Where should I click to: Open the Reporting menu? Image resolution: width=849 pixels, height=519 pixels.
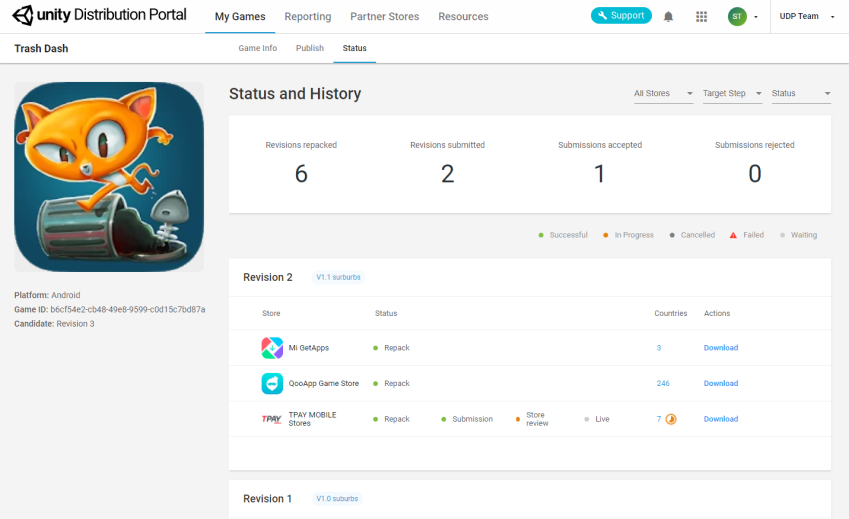[x=307, y=17]
